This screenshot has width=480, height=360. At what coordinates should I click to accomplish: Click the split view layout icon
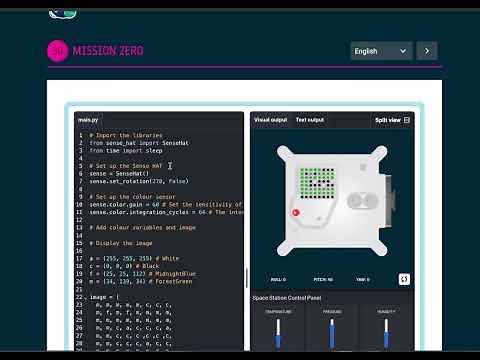click(x=407, y=120)
